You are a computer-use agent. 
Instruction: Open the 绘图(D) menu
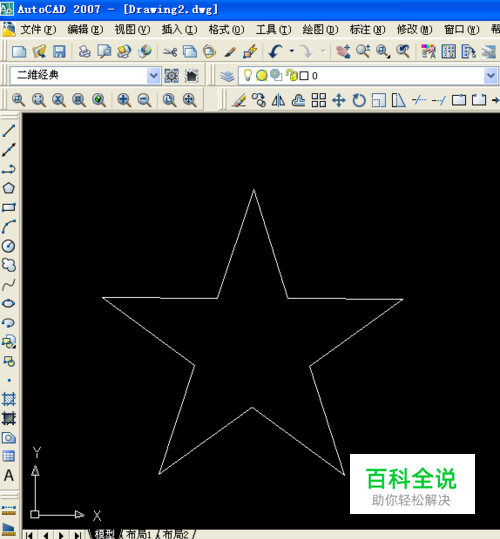pos(320,30)
